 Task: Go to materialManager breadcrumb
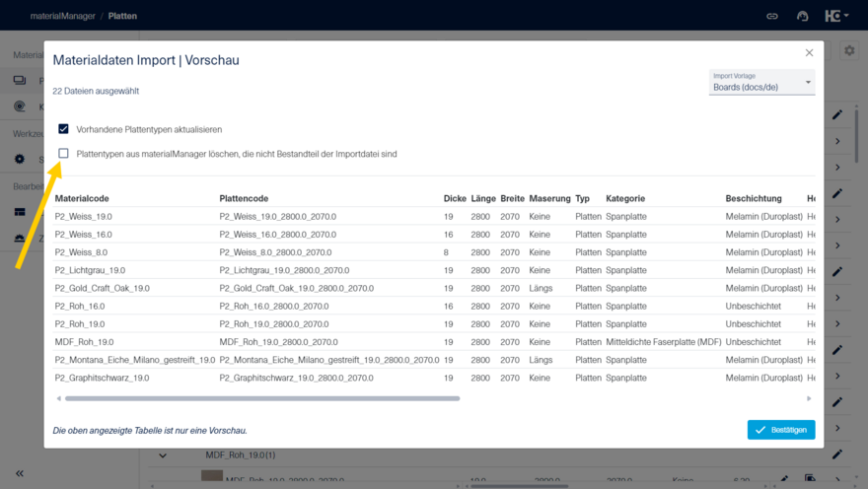(x=63, y=16)
